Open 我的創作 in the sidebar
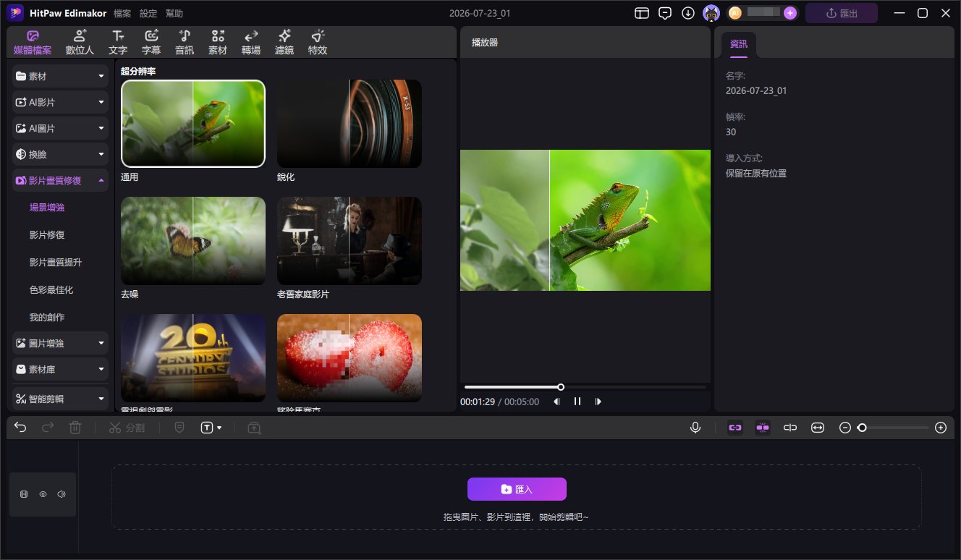961x560 pixels. 48,318
